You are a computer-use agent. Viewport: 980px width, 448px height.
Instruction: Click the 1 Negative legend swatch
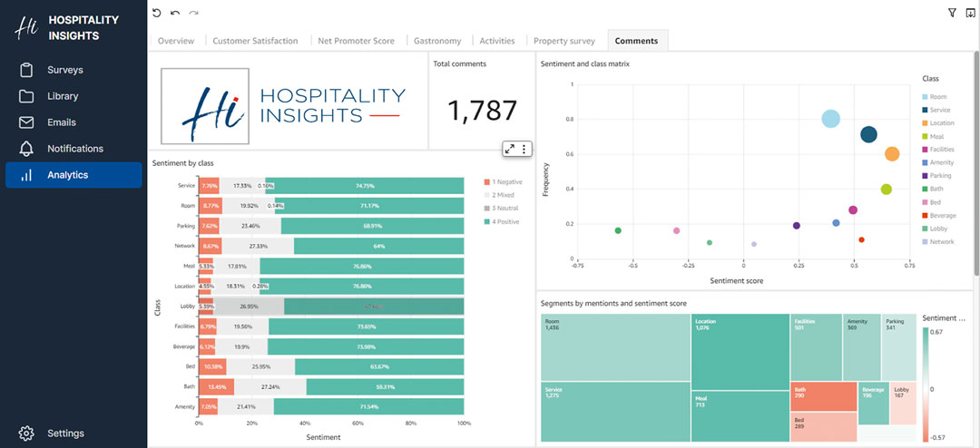tap(487, 182)
